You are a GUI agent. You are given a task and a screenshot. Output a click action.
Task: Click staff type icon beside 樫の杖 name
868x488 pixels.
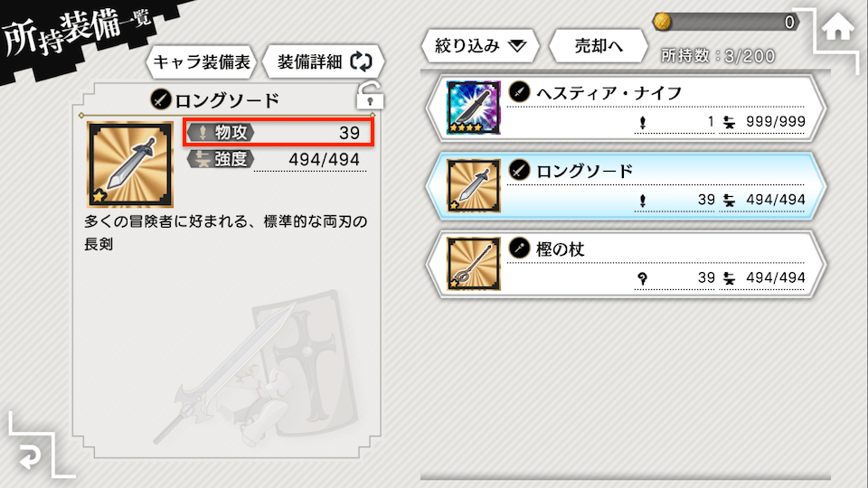[x=519, y=248]
